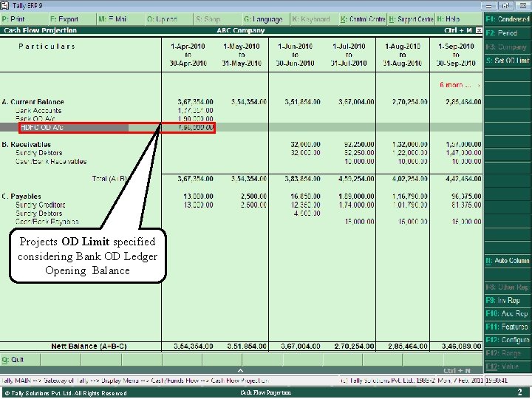532x399 pixels.
Task: Select 'B. Receivables' heading
Action: (27, 145)
